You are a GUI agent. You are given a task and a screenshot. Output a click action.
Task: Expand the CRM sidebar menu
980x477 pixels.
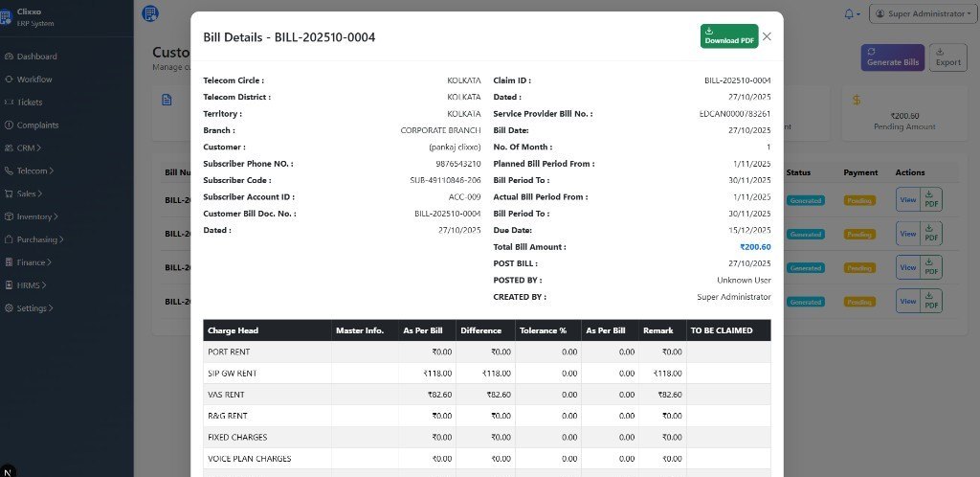29,148
